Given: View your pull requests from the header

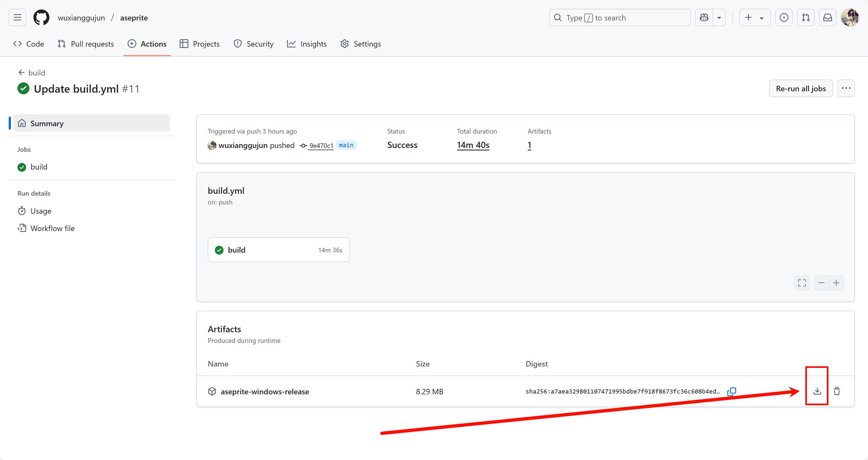Looking at the screenshot, I should [x=806, y=17].
